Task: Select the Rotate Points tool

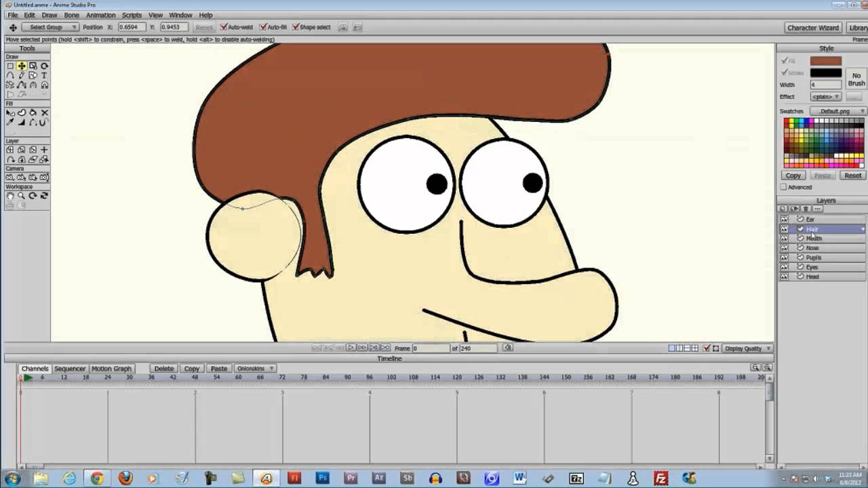Action: click(x=44, y=66)
